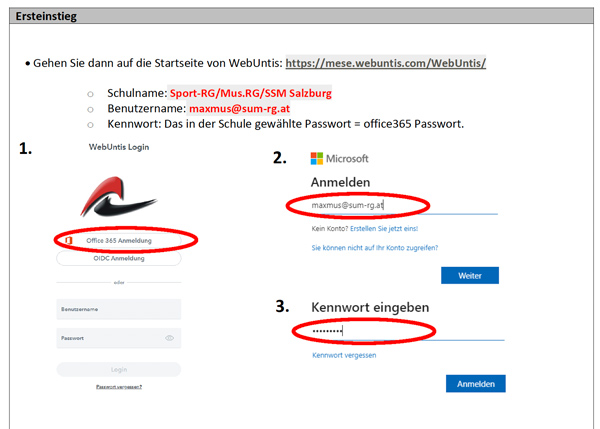Click the WebUntis Login heading
Image resolution: width=600 pixels, height=429 pixels.
(119, 147)
